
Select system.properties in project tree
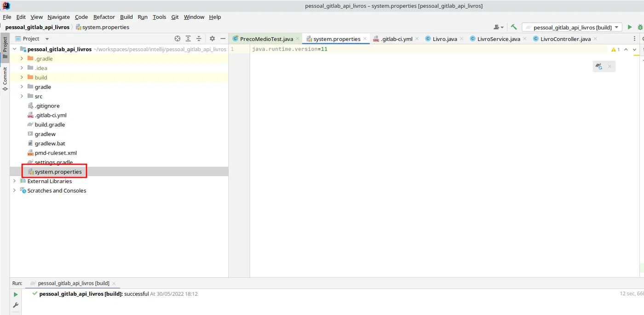click(x=55, y=172)
